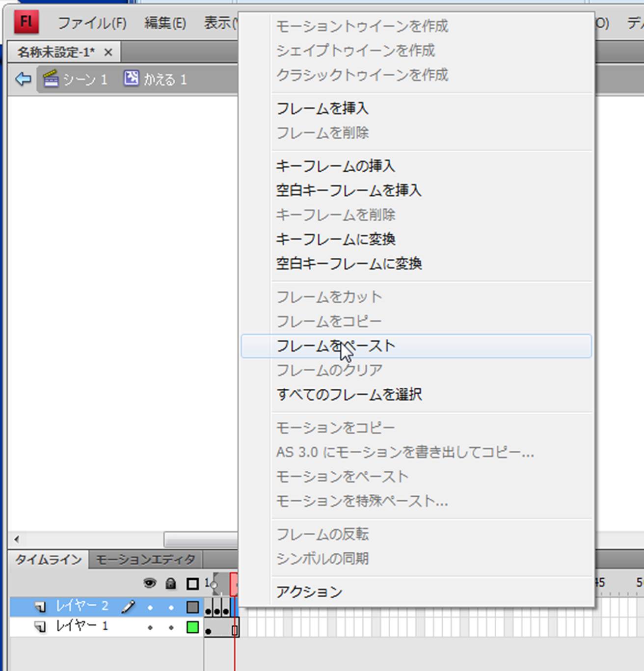Viewport: 644px width, 671px height.
Task: Select キーフレームの挿入 in context menu
Action: coord(335,166)
